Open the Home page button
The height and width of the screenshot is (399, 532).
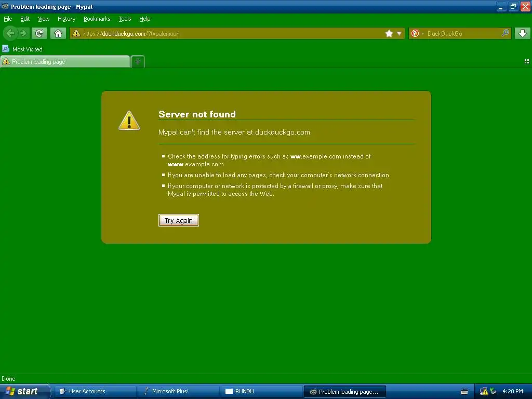pos(58,33)
